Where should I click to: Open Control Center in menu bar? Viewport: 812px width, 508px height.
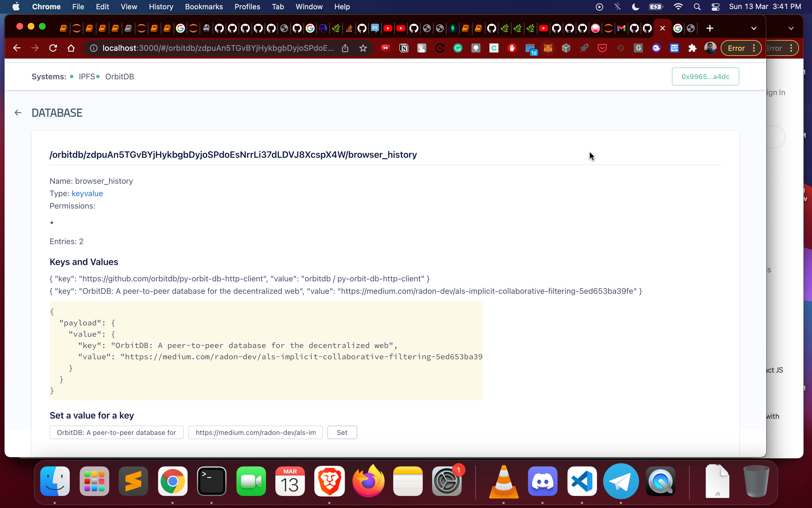point(715,7)
